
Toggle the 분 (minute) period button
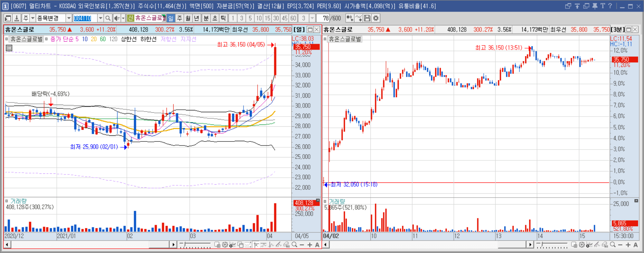point(206,18)
